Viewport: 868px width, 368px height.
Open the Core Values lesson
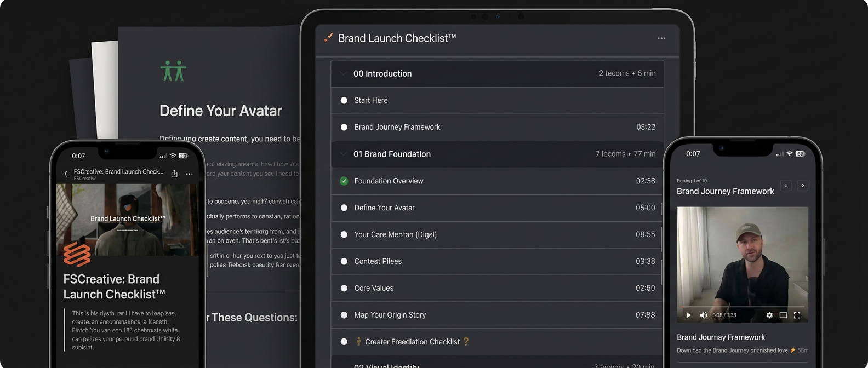pos(497,288)
